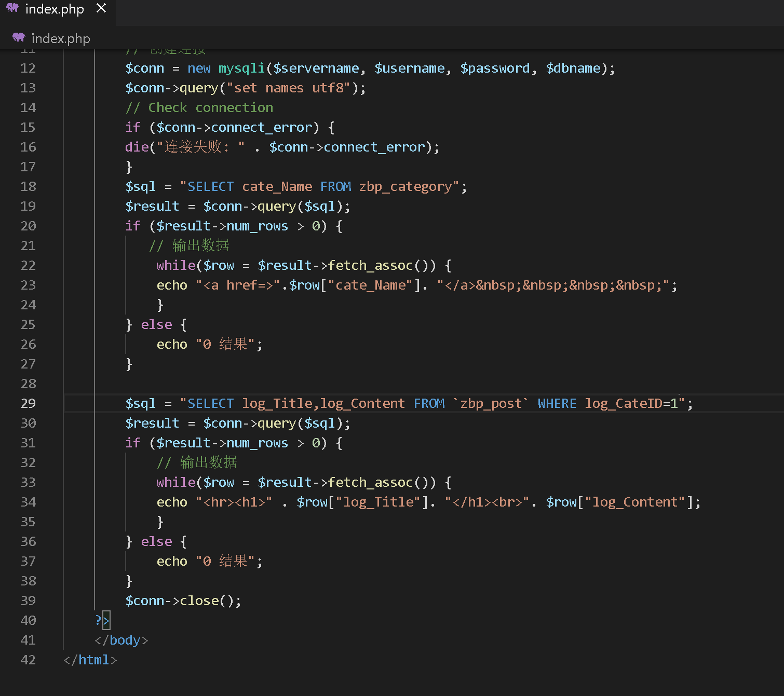Click the die("连接失败: ") statement
Screen dimensions: 784x696
tap(282, 147)
